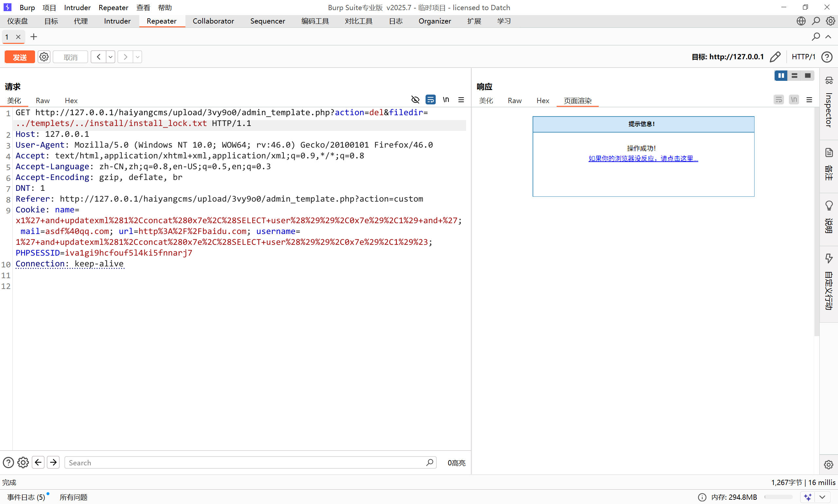Image resolution: width=838 pixels, height=504 pixels.
Task: Open the Inspector side panel icon
Action: (x=829, y=81)
